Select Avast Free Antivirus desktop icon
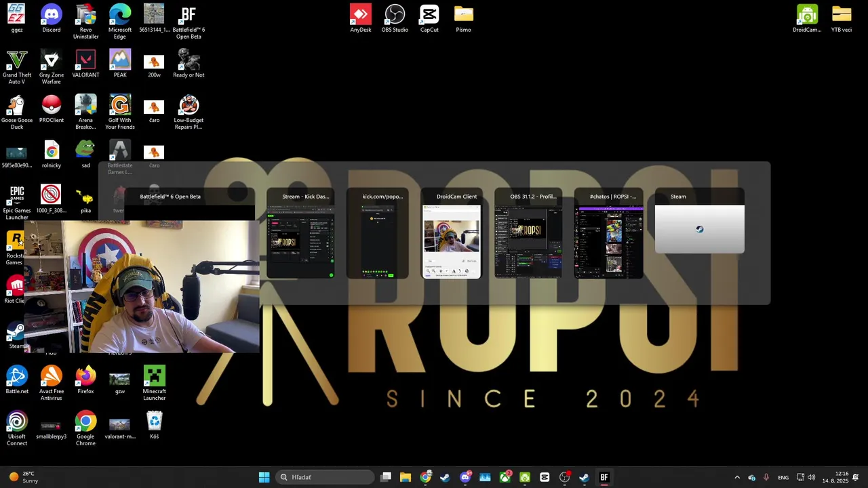The height and width of the screenshot is (488, 868). (x=51, y=384)
